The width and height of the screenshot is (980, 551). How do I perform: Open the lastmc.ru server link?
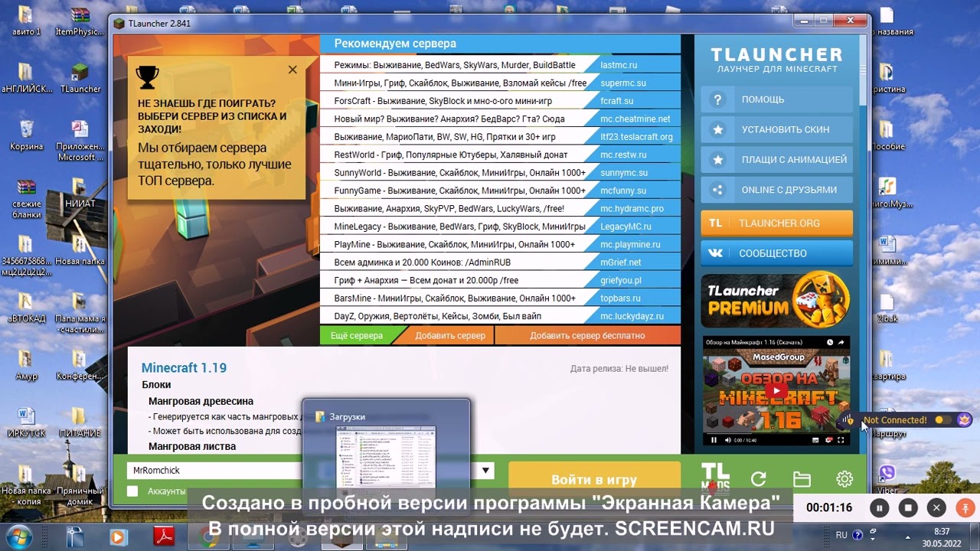tap(619, 65)
